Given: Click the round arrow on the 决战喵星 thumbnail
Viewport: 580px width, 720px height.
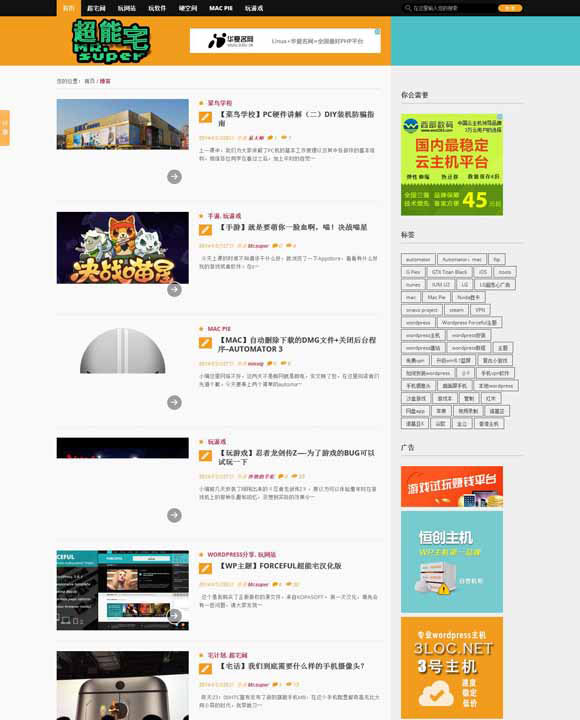Looking at the screenshot, I should click(174, 289).
